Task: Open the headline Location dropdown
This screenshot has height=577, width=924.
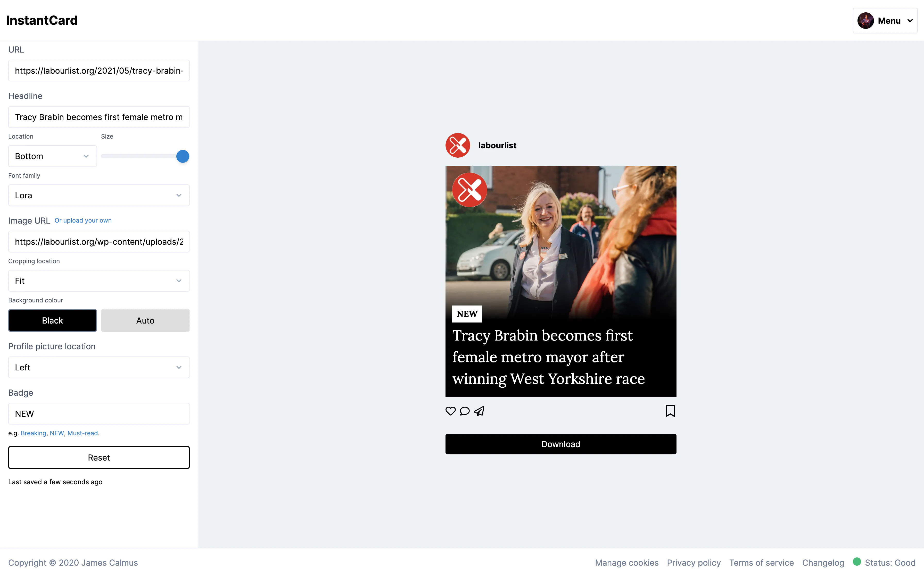Action: [x=53, y=156]
